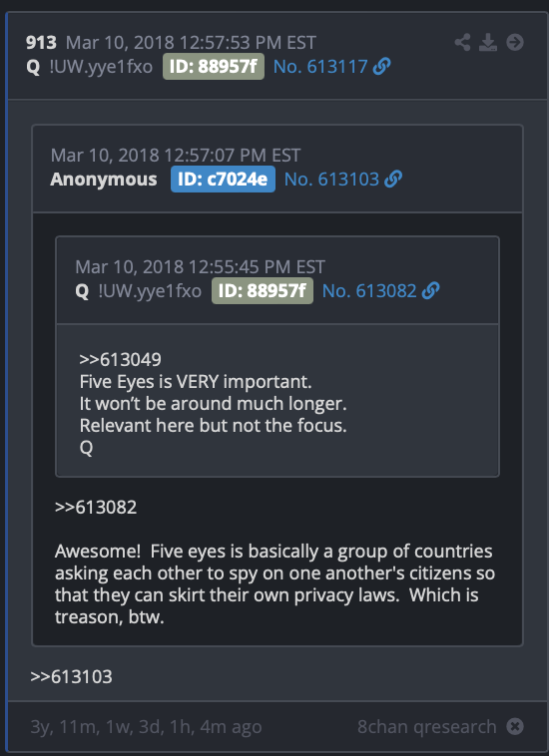
Task: Click the share icon on post 913
Action: click(x=462, y=43)
